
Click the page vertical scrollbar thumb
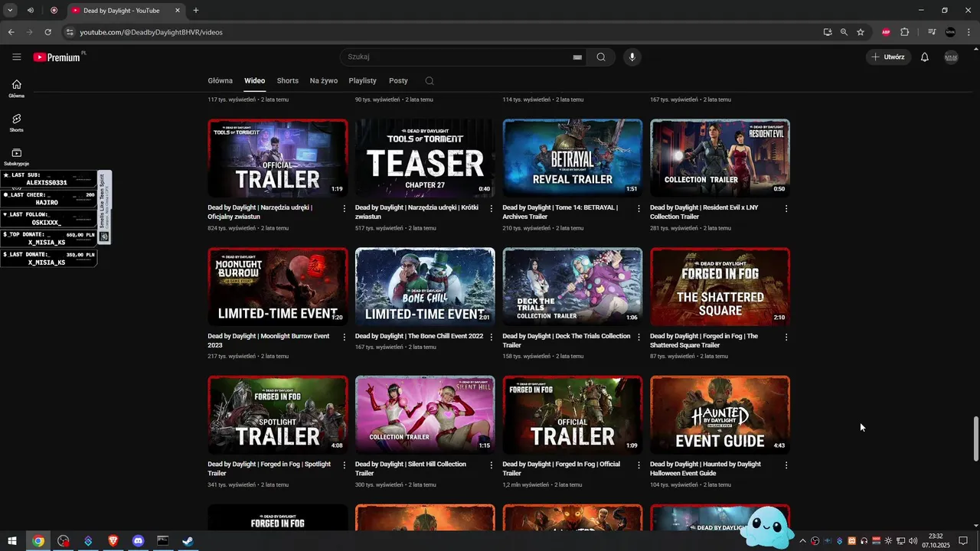pyautogui.click(x=976, y=439)
